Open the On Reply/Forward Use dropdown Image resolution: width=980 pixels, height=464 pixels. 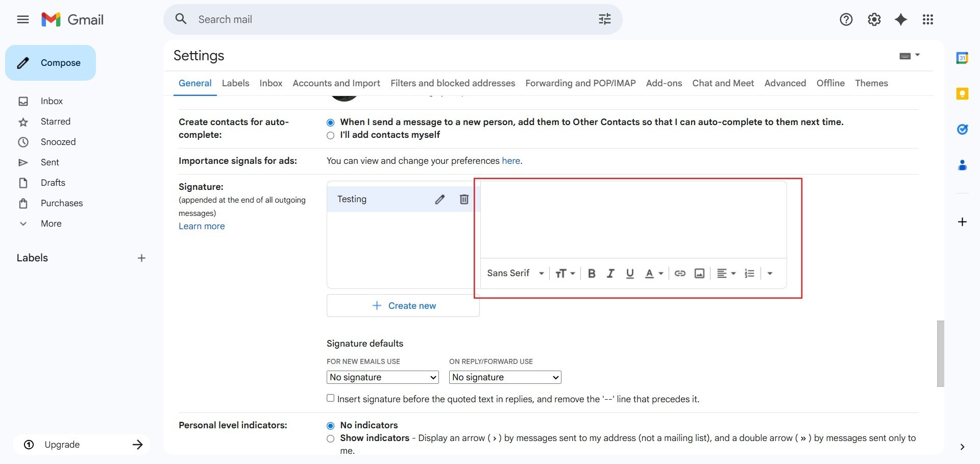pyautogui.click(x=505, y=377)
